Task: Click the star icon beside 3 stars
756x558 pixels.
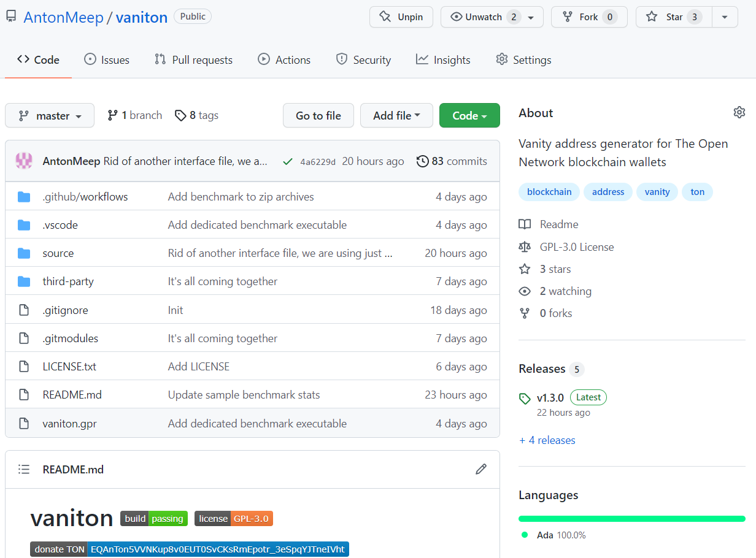Action: tap(525, 269)
